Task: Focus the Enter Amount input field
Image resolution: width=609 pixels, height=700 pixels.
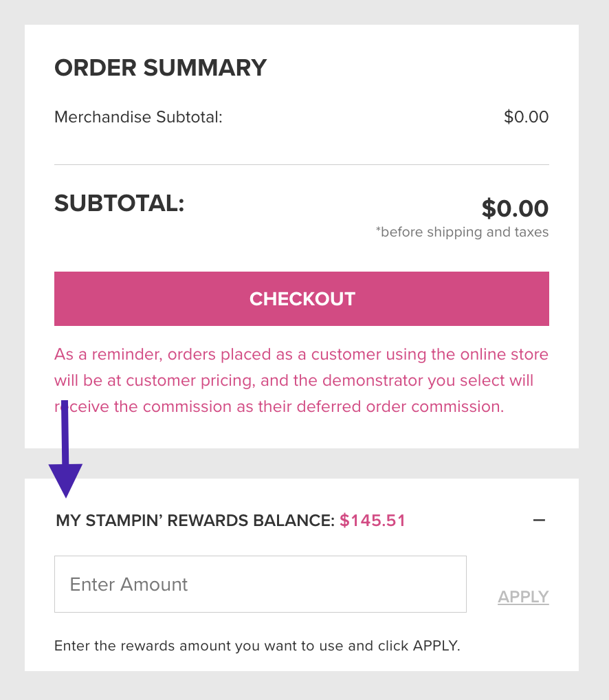Action: click(x=260, y=584)
